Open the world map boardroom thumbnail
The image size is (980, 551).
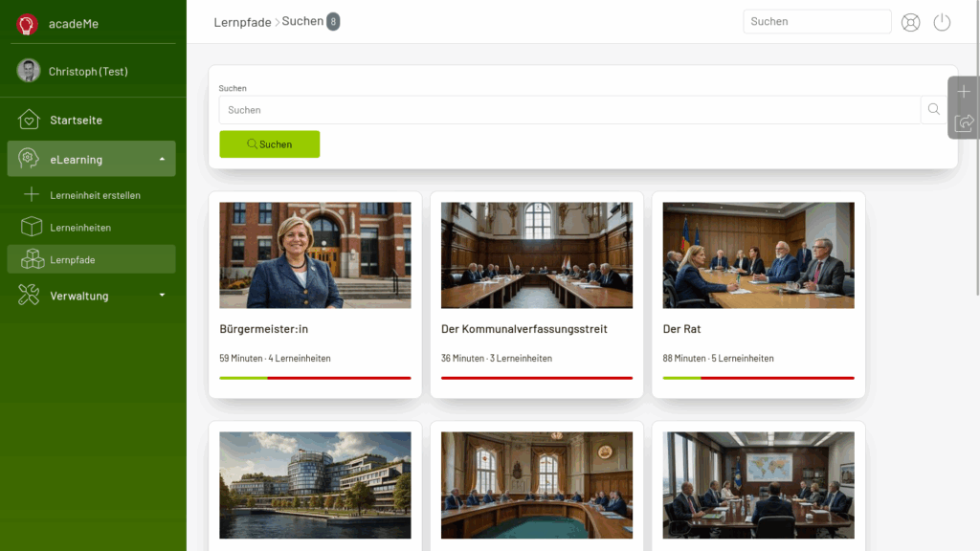(x=758, y=485)
